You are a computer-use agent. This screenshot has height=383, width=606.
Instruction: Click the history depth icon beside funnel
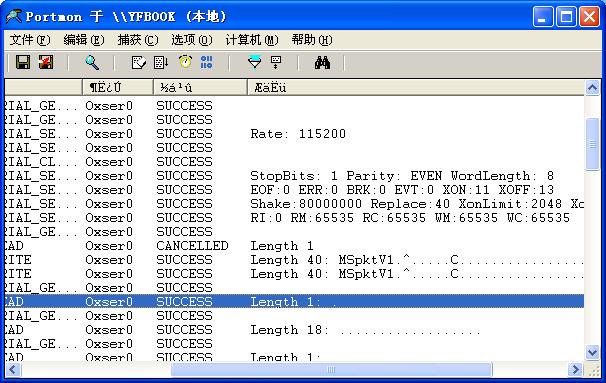point(276,62)
